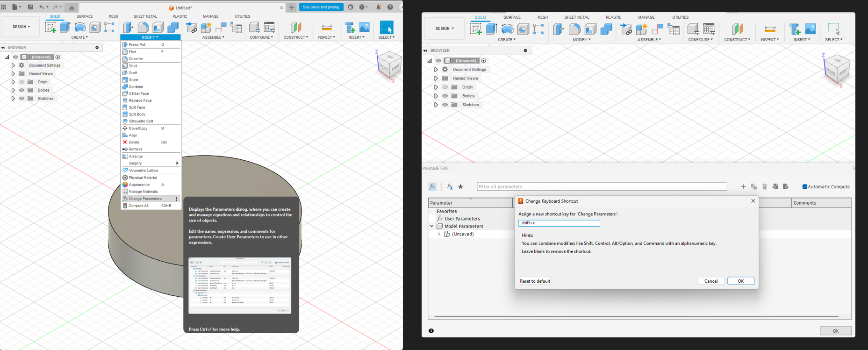Open the Data Panel grid icon
The image size is (868, 350).
click(x=4, y=7)
